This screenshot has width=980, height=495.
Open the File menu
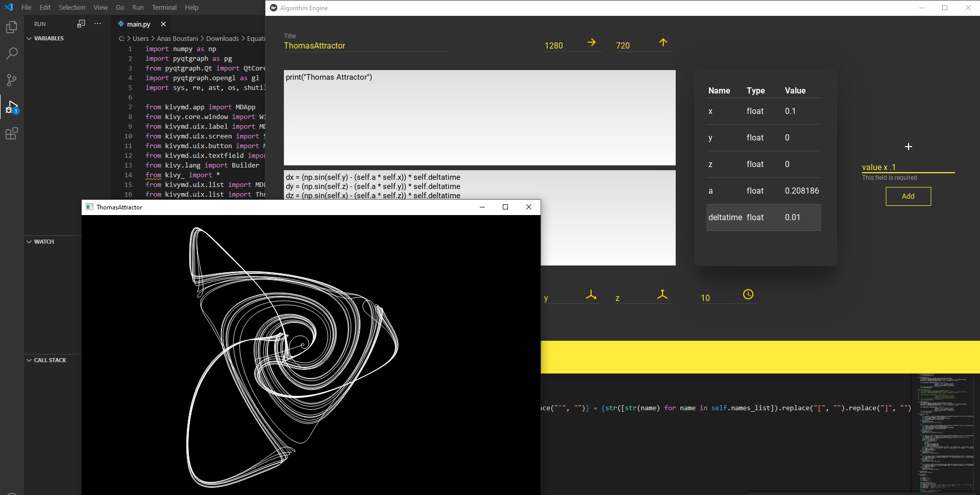27,7
